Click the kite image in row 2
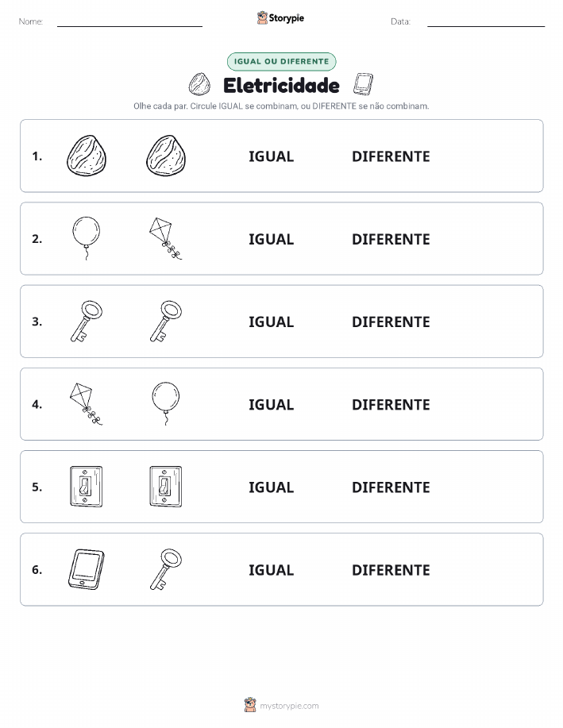This screenshot has height=728, width=563. 165,238
